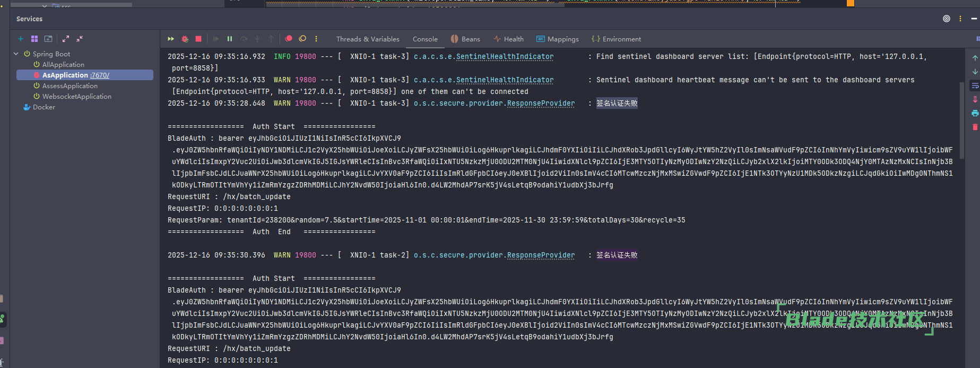Toggle scroll to end of console
Image resolution: width=980 pixels, height=368 pixels.
(975, 99)
